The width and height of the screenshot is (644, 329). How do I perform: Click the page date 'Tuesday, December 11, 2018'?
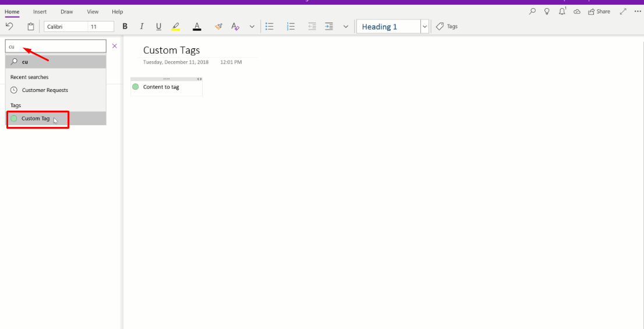click(176, 62)
